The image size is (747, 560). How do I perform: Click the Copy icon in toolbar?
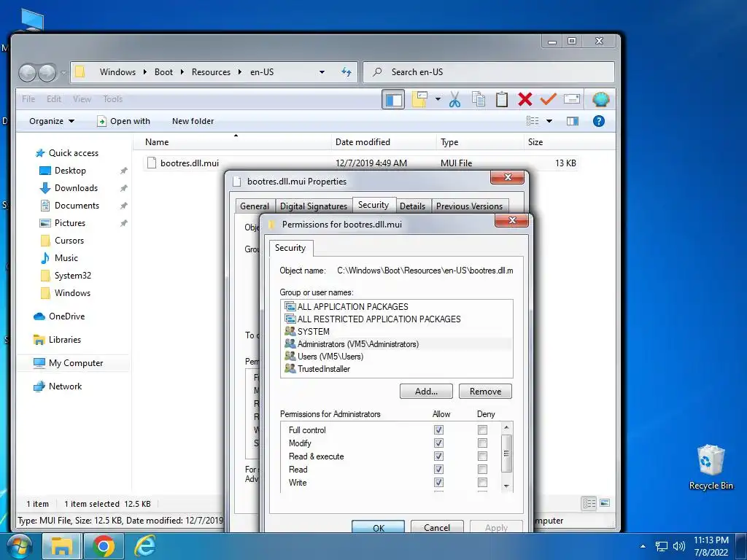click(479, 99)
